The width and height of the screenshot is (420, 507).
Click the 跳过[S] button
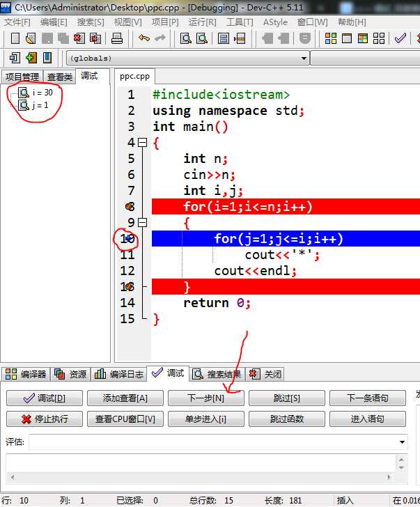point(287,398)
